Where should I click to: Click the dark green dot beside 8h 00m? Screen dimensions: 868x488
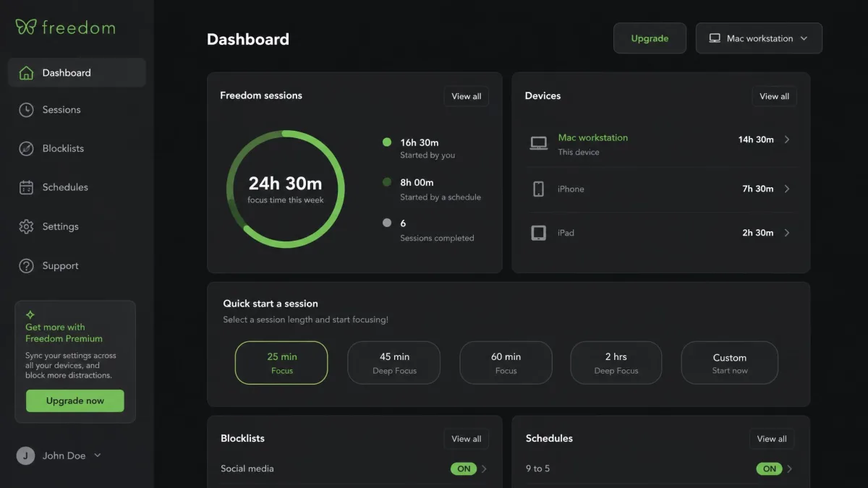click(387, 182)
